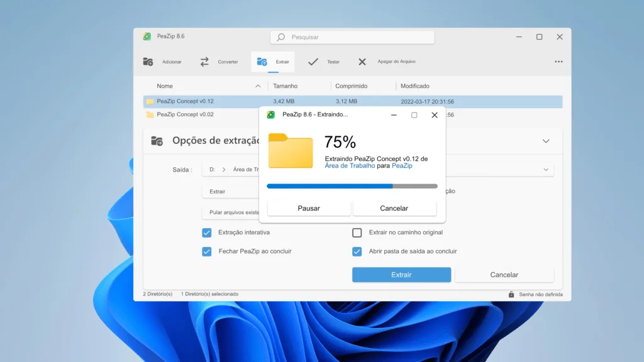Click the folder icon of PeaZip Concept v0.02
Screen dimensions: 644x362
(x=150, y=114)
